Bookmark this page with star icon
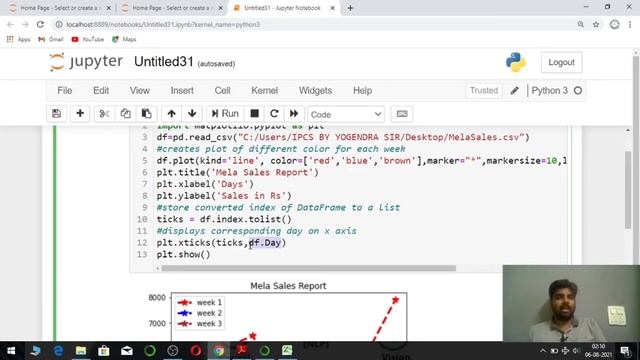Viewport: 640px width, 360px height. [596, 24]
